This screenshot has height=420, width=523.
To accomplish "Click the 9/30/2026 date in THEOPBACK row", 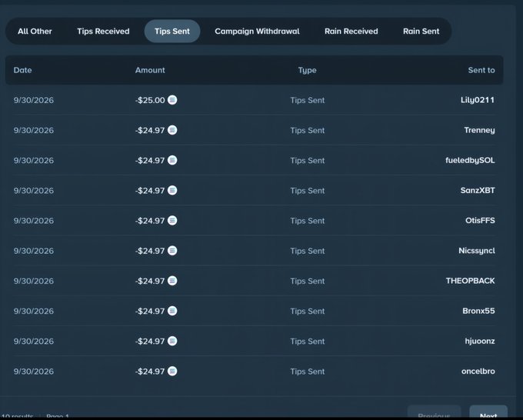I will 34,281.
